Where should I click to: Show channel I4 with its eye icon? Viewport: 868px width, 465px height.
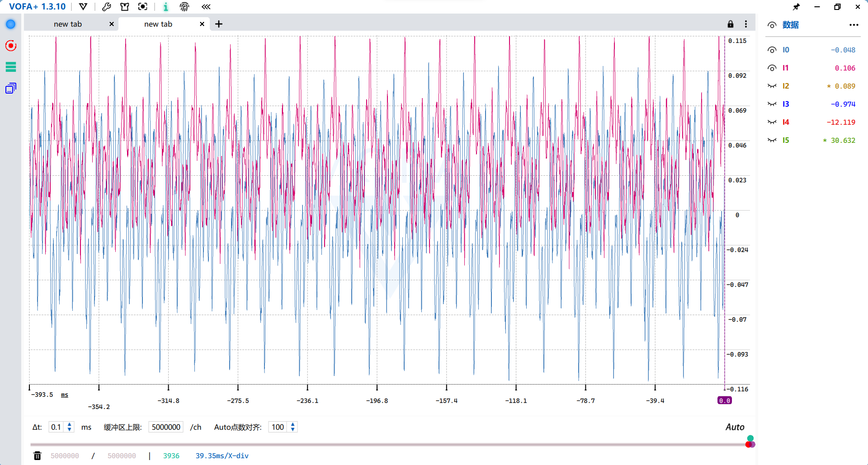772,122
